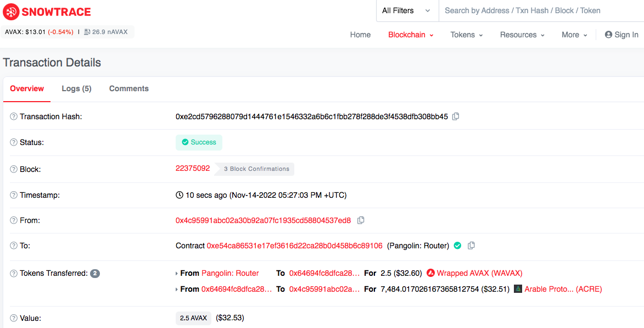Click help icon beside Transaction Hash

click(14, 116)
